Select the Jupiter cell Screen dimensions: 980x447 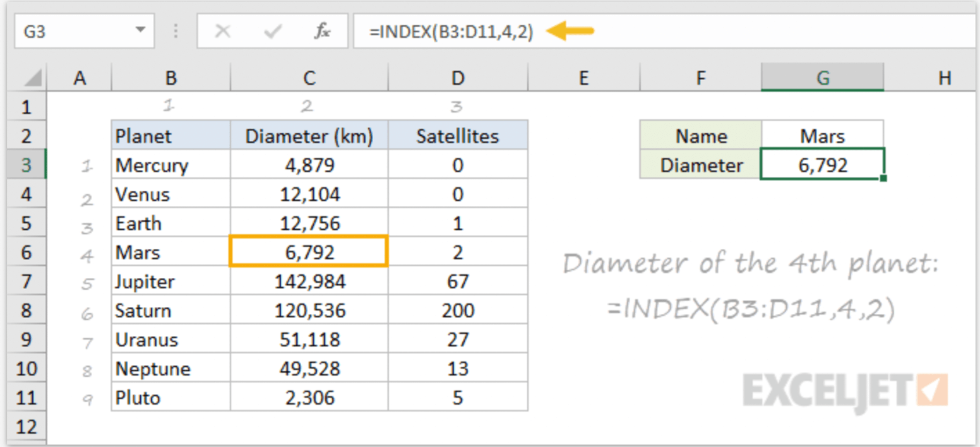click(x=171, y=282)
